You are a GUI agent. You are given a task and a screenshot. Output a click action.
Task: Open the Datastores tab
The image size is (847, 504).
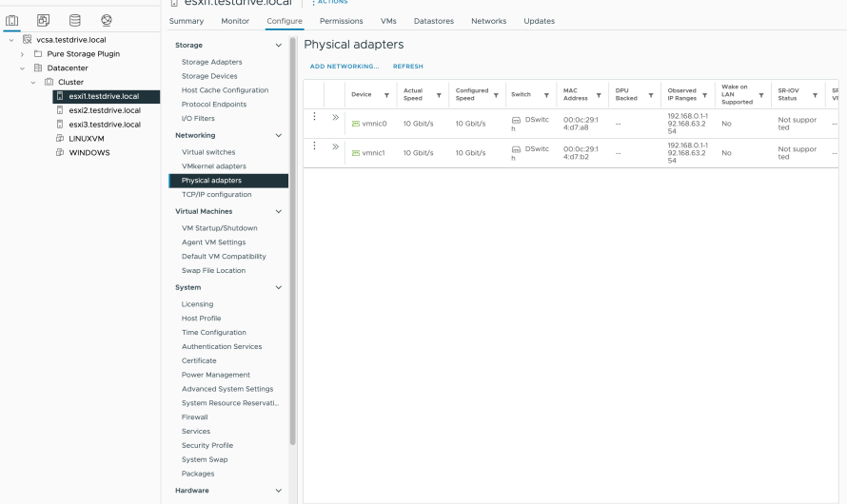point(434,21)
